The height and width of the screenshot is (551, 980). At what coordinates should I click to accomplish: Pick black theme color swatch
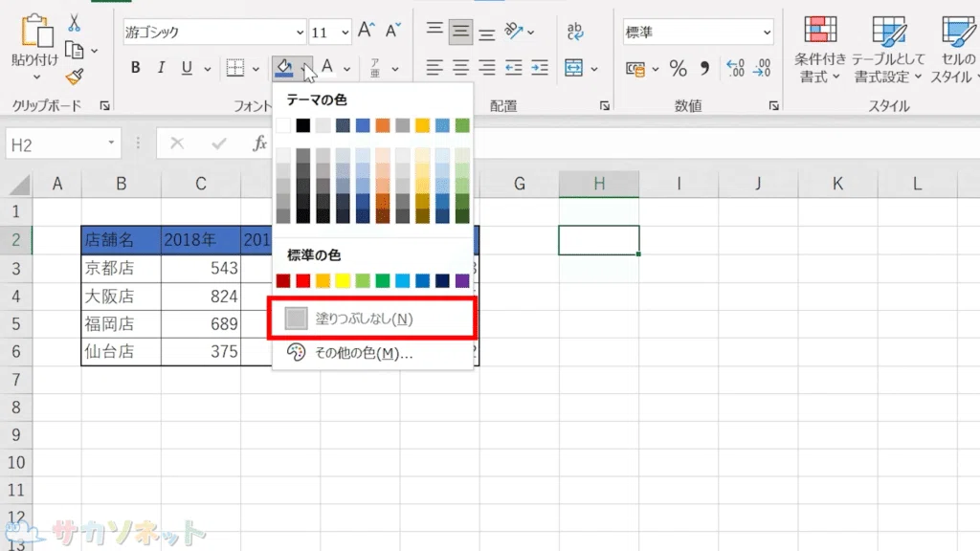(303, 125)
